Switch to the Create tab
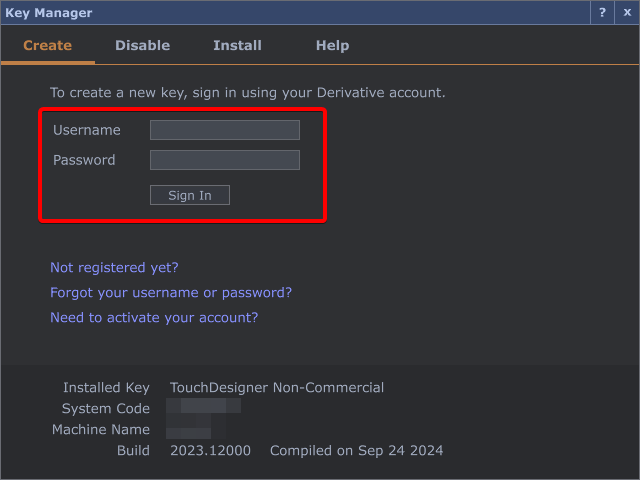The width and height of the screenshot is (640, 480). coord(47,45)
